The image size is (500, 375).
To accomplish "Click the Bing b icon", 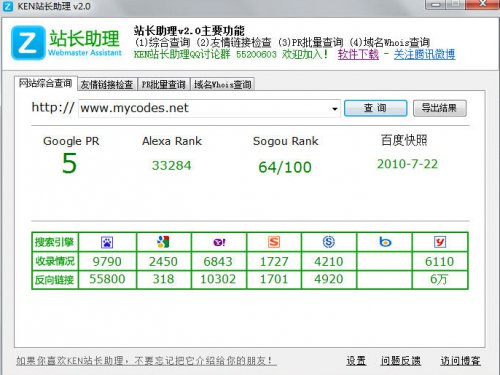I will 385,242.
